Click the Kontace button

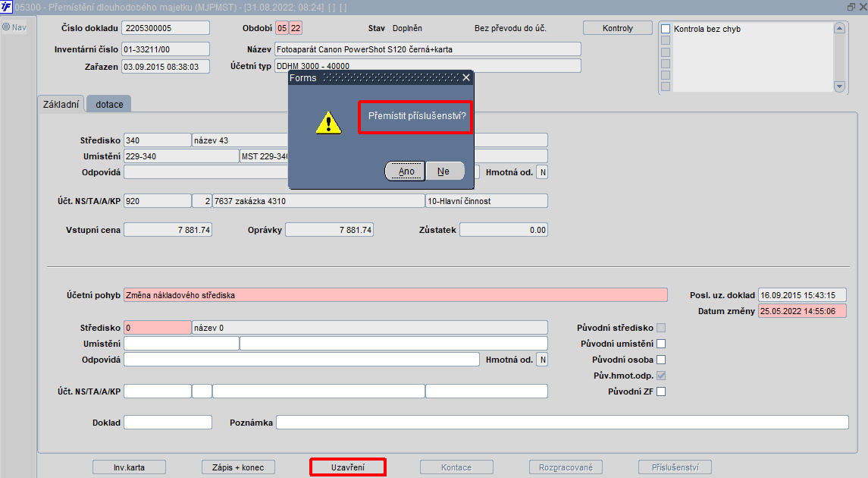coord(456,467)
